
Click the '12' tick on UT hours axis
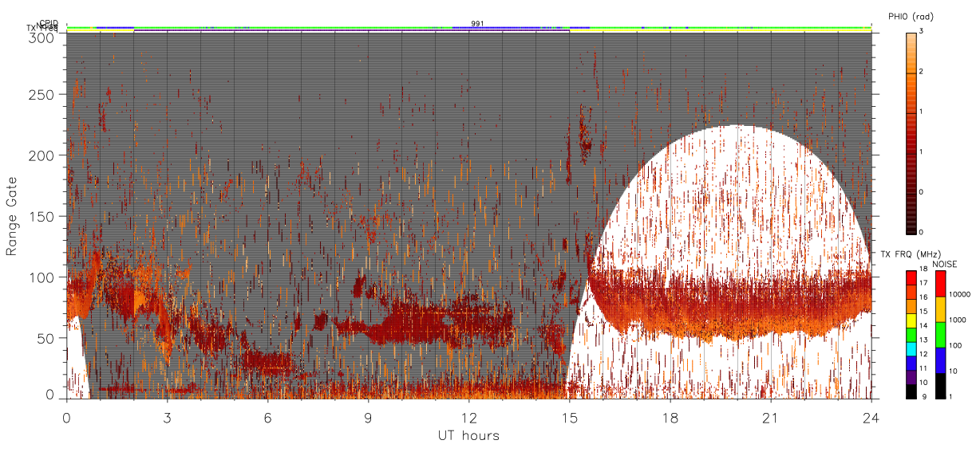(468, 417)
